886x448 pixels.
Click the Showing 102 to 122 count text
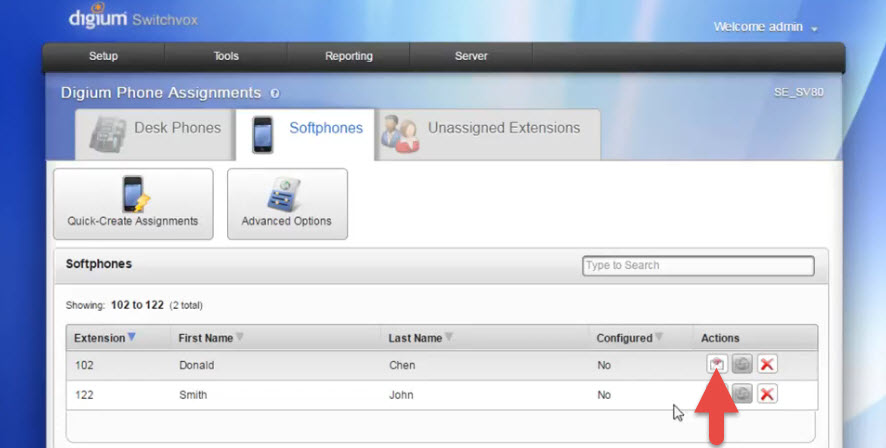[x=134, y=305]
